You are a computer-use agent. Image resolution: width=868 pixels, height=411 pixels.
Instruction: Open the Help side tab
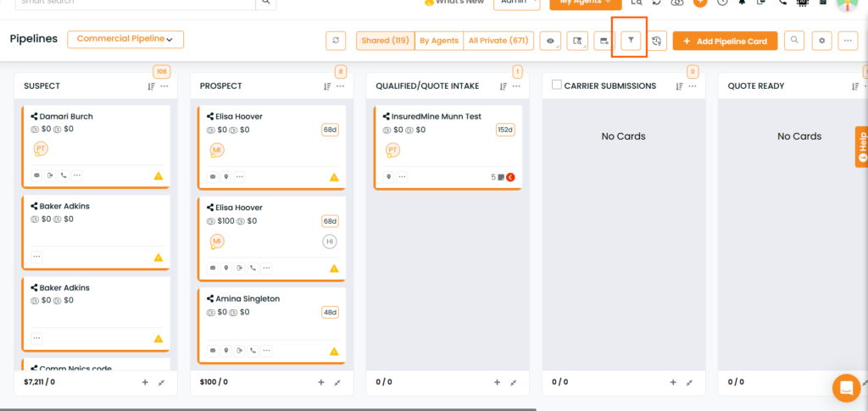[x=861, y=147]
